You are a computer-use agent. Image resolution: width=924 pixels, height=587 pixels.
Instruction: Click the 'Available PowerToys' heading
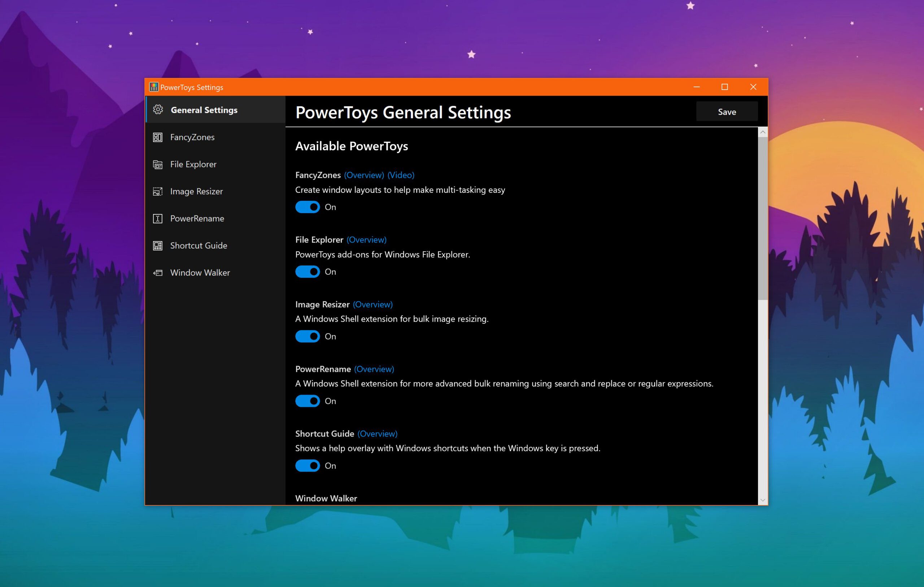(x=352, y=146)
